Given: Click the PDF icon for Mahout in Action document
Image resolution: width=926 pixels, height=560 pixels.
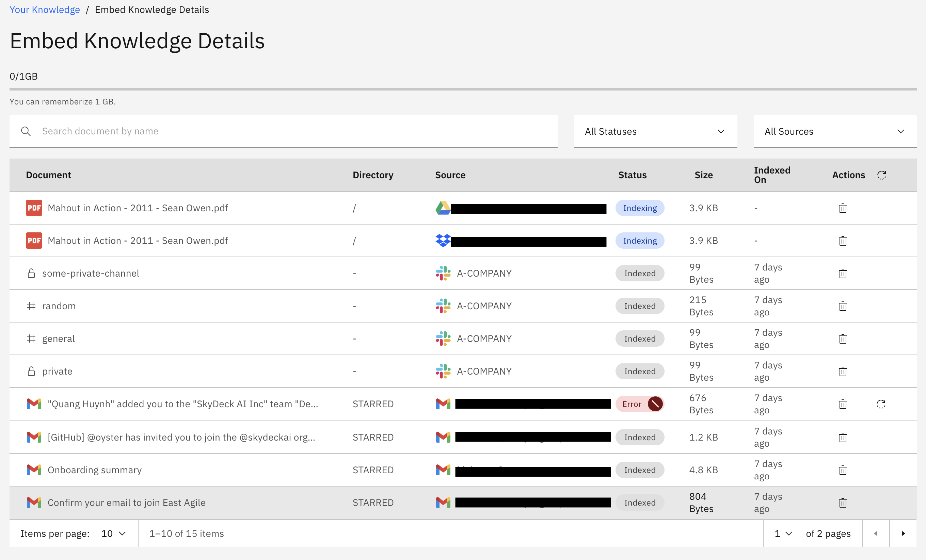Looking at the screenshot, I should click(34, 208).
